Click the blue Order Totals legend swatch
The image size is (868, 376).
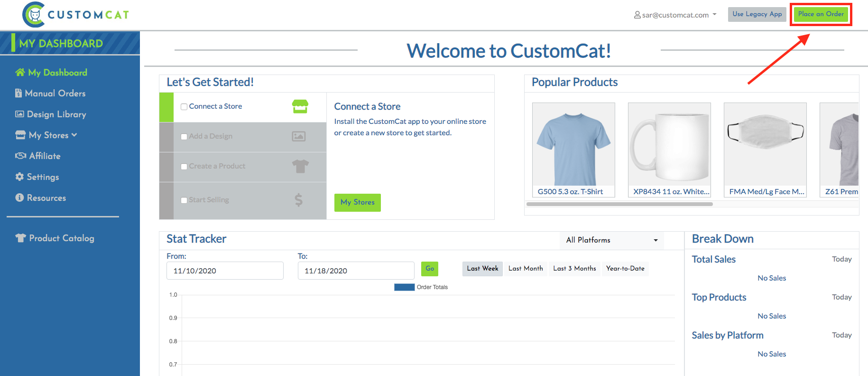click(x=404, y=287)
